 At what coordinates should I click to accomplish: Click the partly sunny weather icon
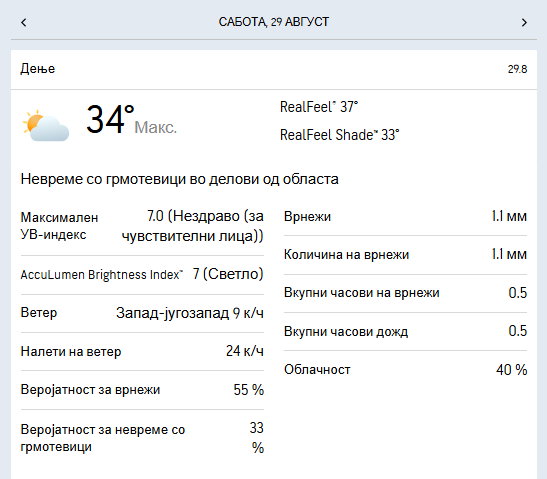pyautogui.click(x=45, y=126)
